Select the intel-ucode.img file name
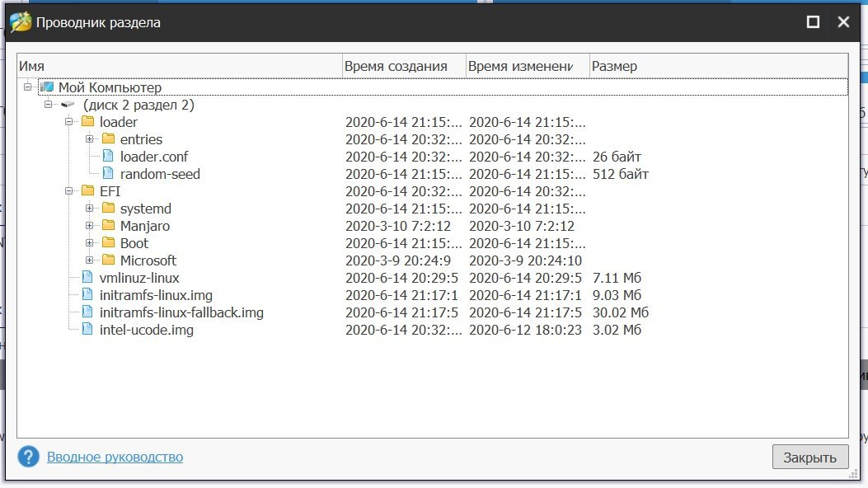The image size is (868, 488). click(x=147, y=330)
